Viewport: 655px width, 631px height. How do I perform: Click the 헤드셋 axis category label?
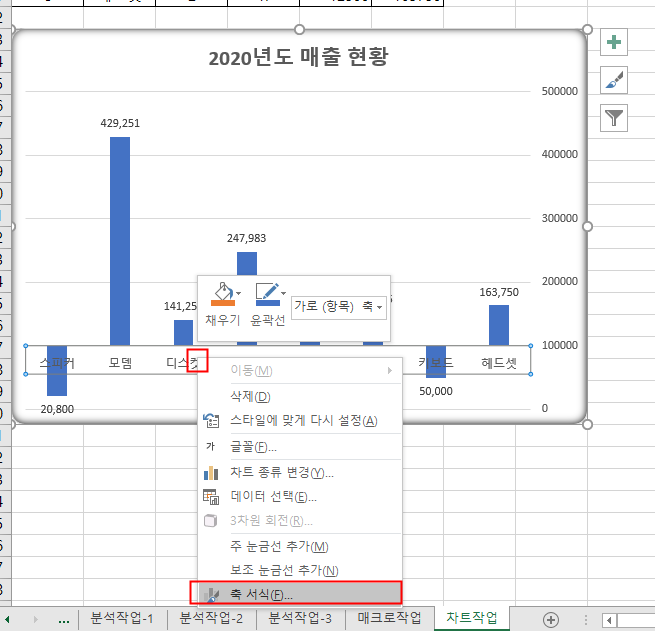point(499,362)
